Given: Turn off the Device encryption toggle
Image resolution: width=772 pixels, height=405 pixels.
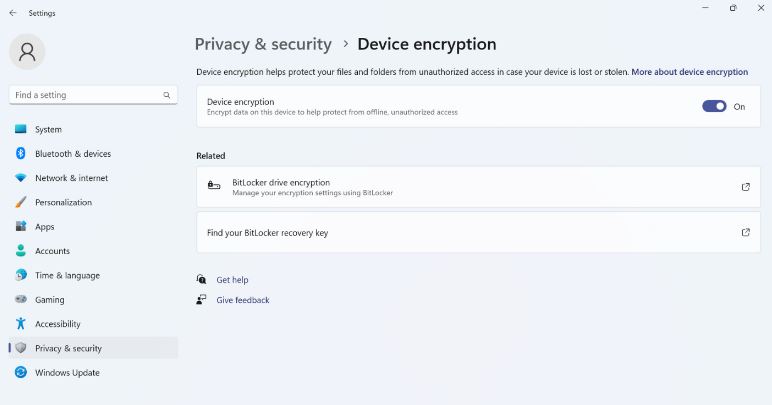Looking at the screenshot, I should click(714, 106).
